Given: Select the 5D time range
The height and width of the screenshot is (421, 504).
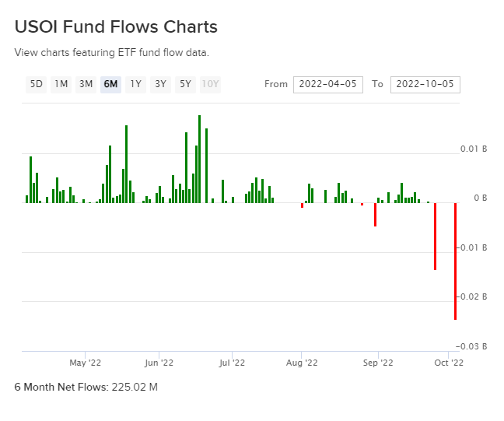Looking at the screenshot, I should [x=37, y=84].
